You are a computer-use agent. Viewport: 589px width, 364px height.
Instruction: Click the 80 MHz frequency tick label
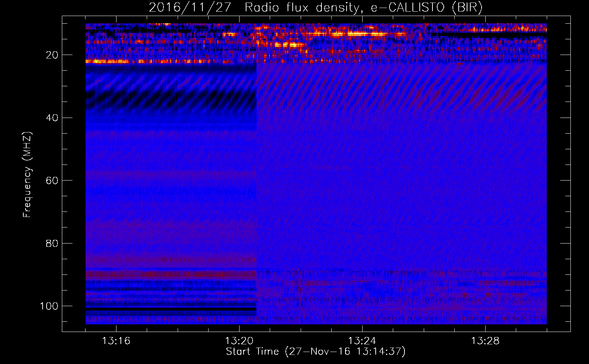pos(52,244)
